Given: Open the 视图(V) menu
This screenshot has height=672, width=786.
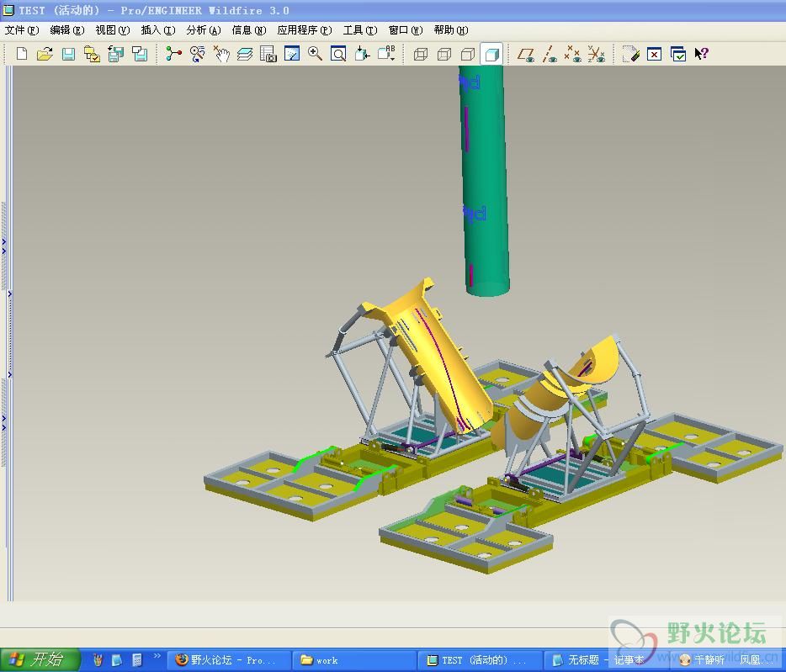Looking at the screenshot, I should tap(113, 30).
